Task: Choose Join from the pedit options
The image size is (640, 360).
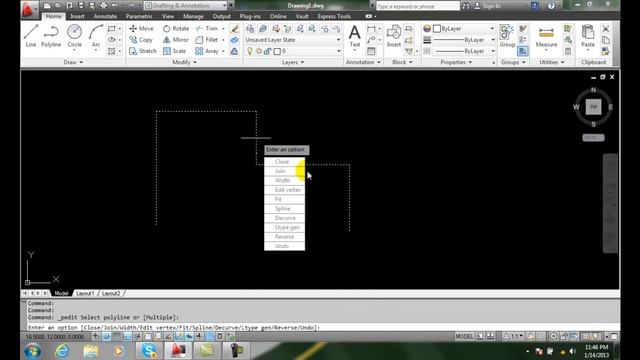Action: tap(284, 171)
